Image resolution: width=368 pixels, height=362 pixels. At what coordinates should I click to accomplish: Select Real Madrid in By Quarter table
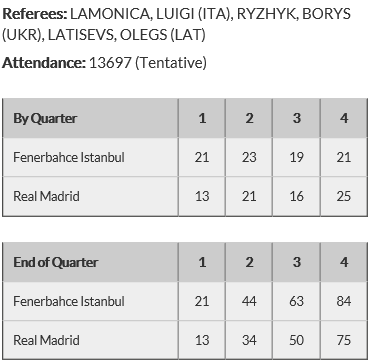click(46, 196)
